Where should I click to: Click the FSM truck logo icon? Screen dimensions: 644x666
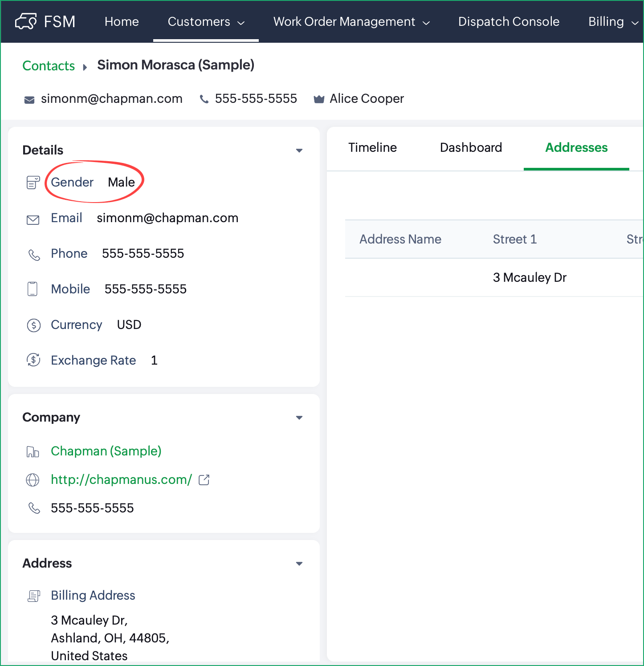[x=26, y=21]
